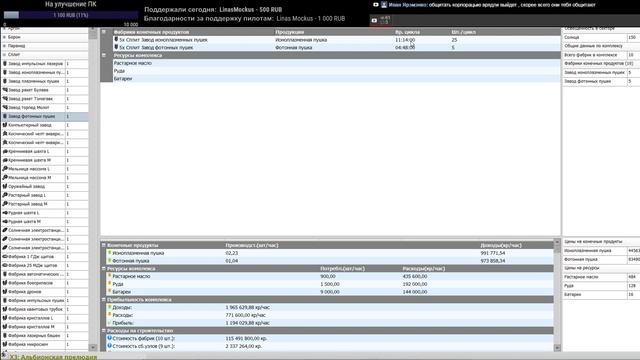Click the icon beside Мельница массома M

coord(5,178)
